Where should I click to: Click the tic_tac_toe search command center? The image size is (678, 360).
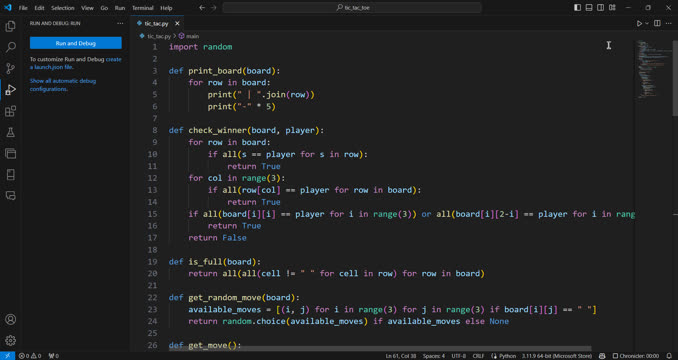[352, 8]
